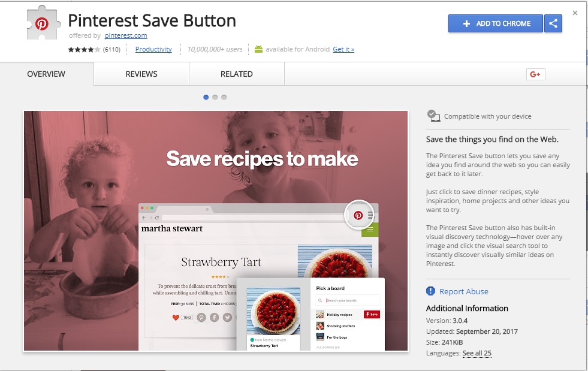This screenshot has width=588, height=371.
Task: Click the Add to Chrome button
Action: (495, 23)
